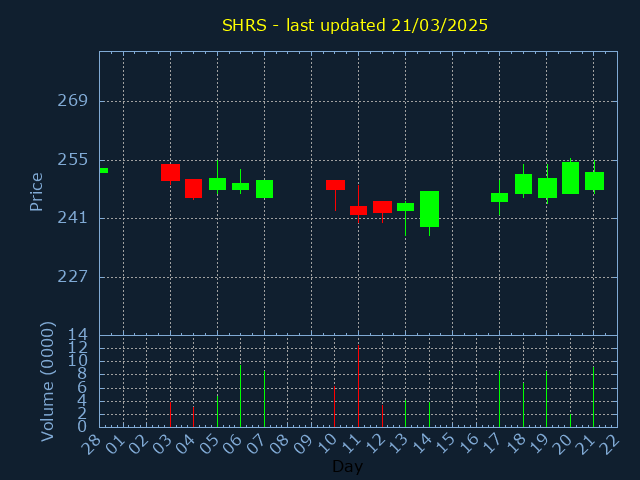Click the day 28 label on x-axis
Screen dimensions: 640x480
coord(91,443)
